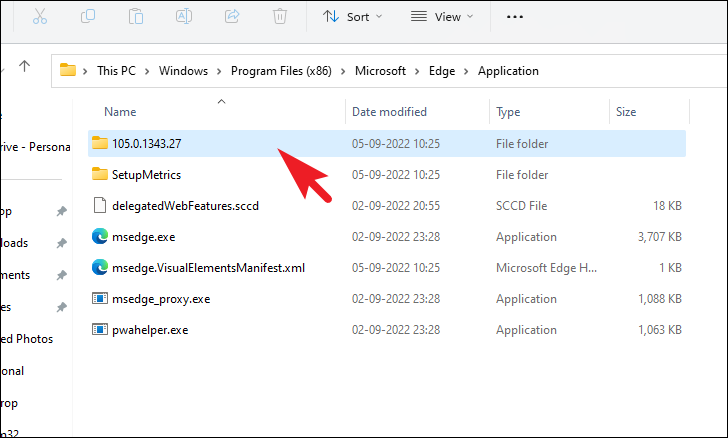This screenshot has width=728, height=438.
Task: Click 1,063 KB size of pwahelper.exe
Action: 659,330
